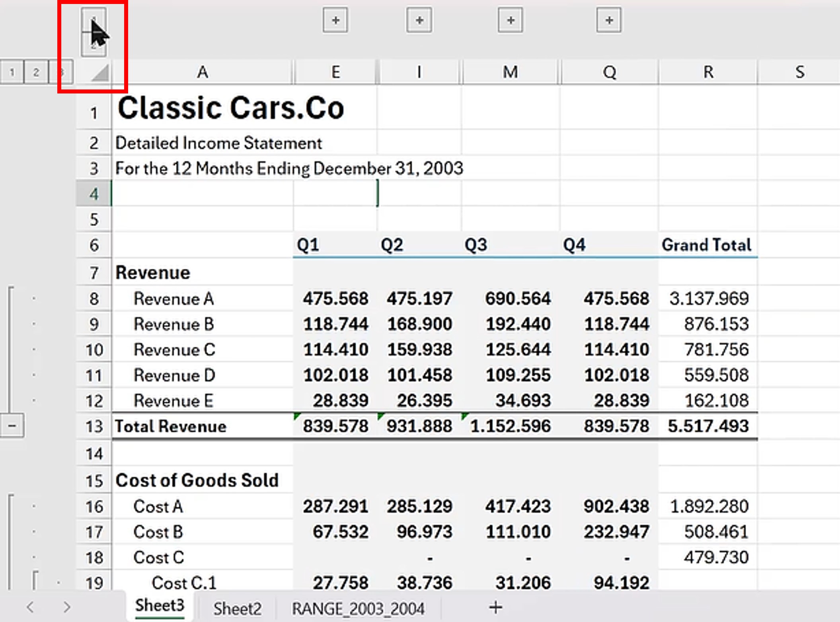Viewport: 840px width, 622px height.
Task: Collapse the Revenue rows at Total Revenue
Action: [x=12, y=426]
